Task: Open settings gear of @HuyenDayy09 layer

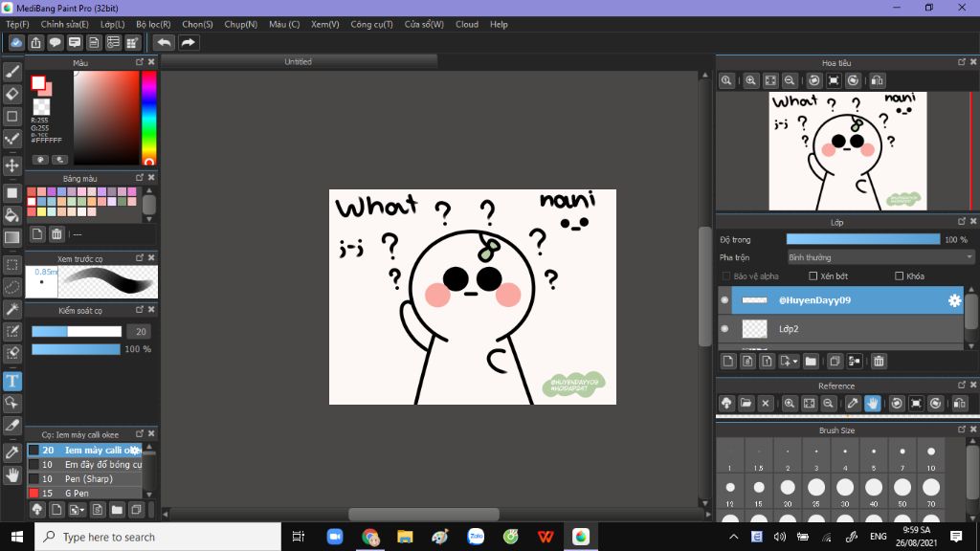Action: [954, 300]
